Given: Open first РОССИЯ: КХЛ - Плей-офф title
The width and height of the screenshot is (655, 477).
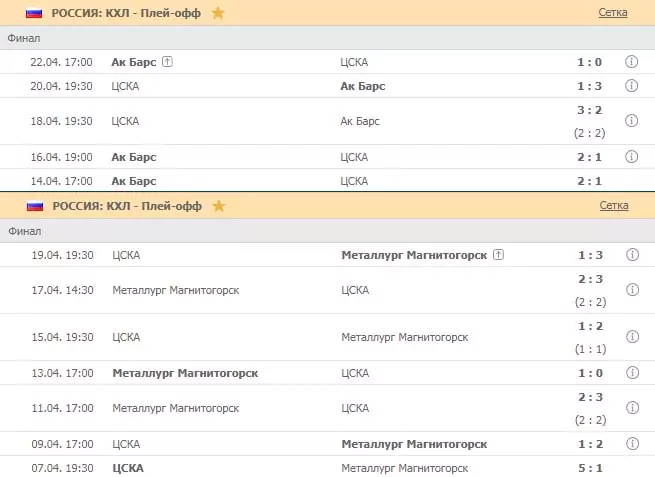Looking at the screenshot, I should [x=126, y=13].
